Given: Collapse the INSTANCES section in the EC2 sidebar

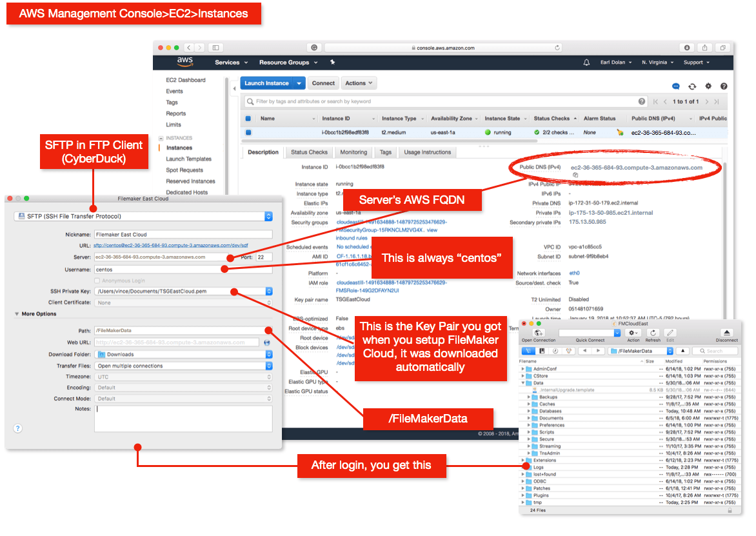Looking at the screenshot, I should (161, 138).
